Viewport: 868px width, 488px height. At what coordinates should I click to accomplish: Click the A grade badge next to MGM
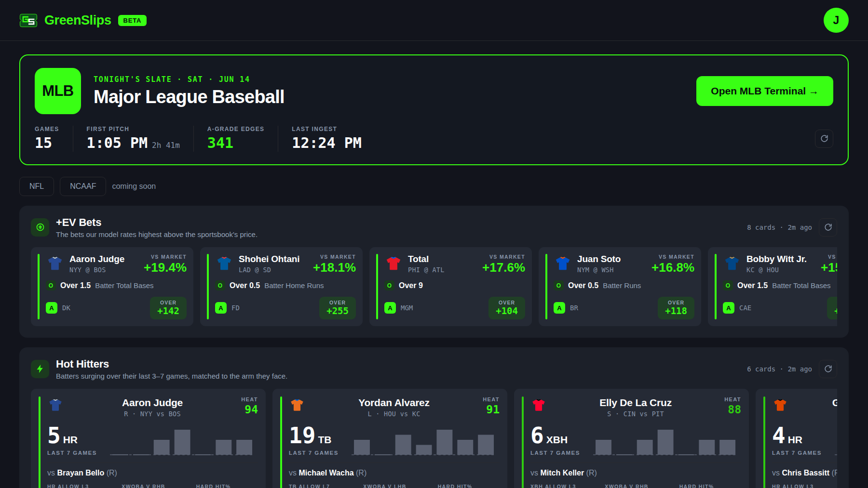click(390, 308)
